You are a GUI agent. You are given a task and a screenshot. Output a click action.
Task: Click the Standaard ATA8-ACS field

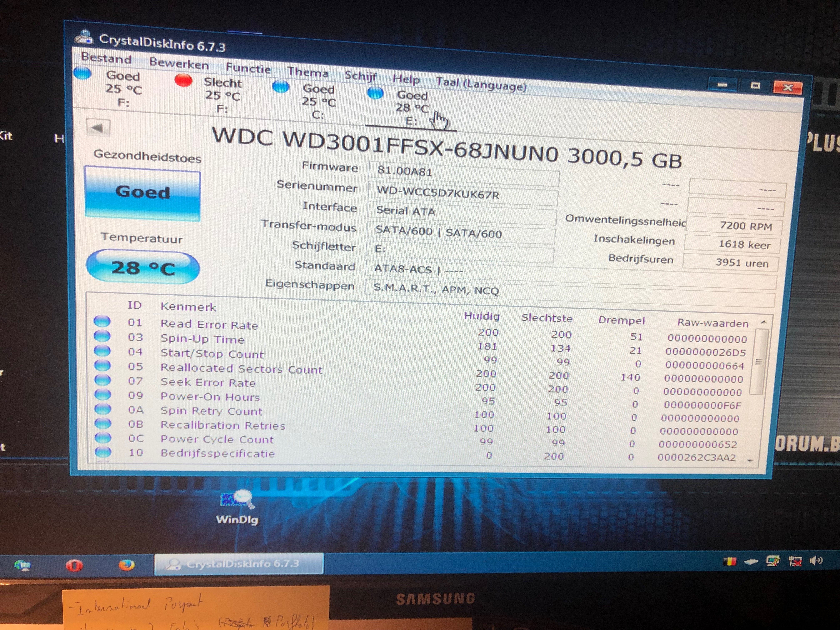click(570, 275)
